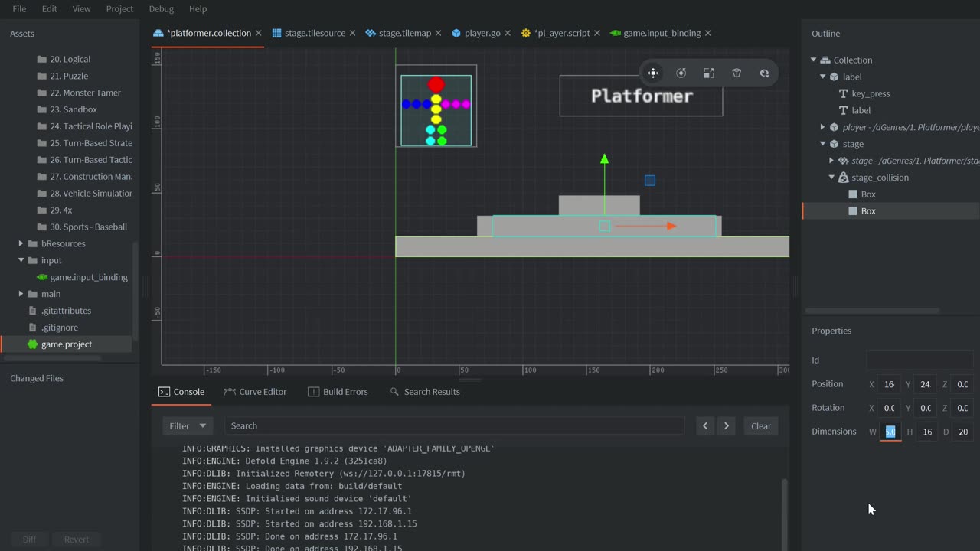Viewport: 980px width, 551px height.
Task: Collapse the stage game object in Outline
Action: [x=823, y=144]
